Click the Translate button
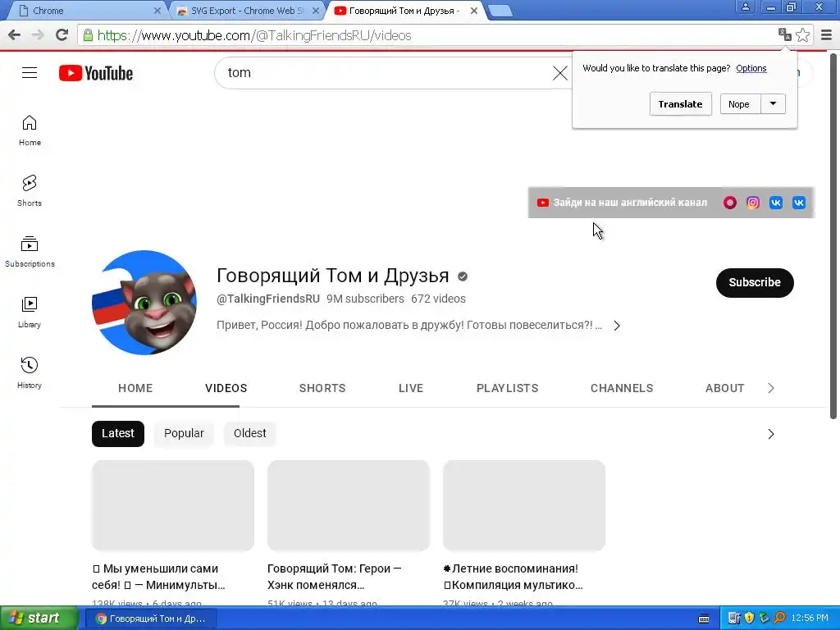Screen dimensions: 840x630 coord(680,104)
